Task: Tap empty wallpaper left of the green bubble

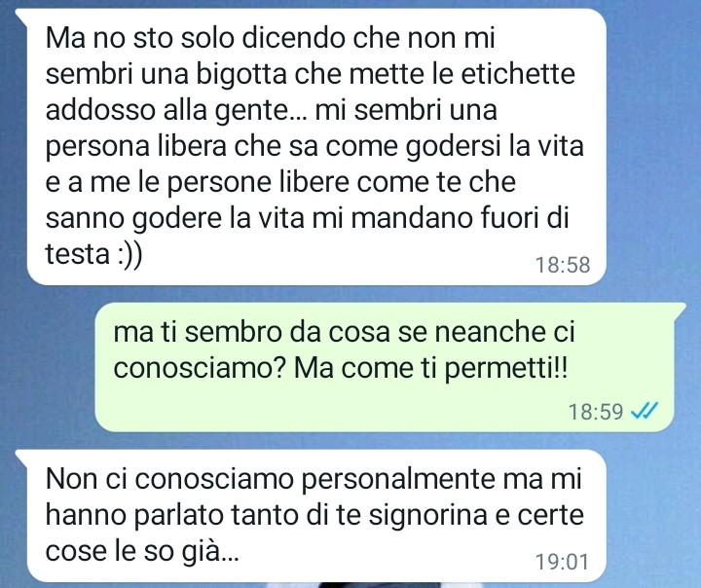Action: pyautogui.click(x=50, y=367)
